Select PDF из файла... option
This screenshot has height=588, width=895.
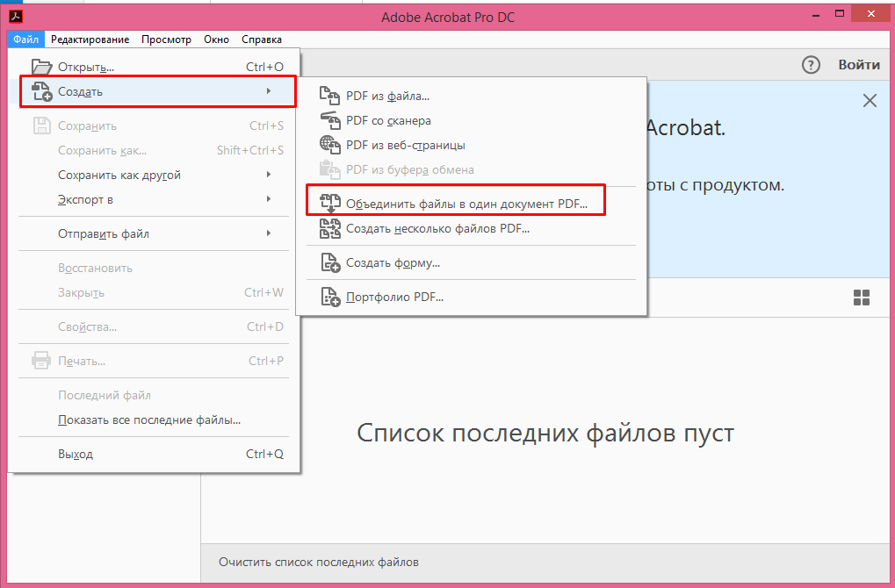pos(471,96)
